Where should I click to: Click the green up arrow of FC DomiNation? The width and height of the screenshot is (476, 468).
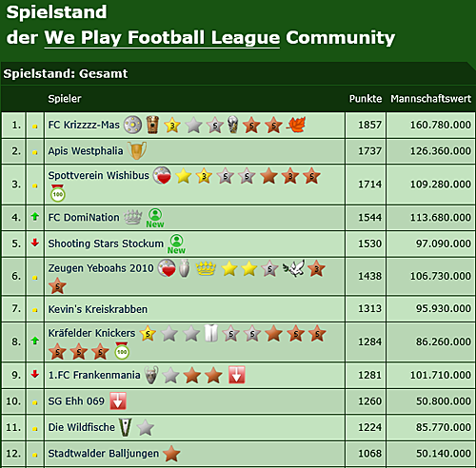tap(35, 217)
